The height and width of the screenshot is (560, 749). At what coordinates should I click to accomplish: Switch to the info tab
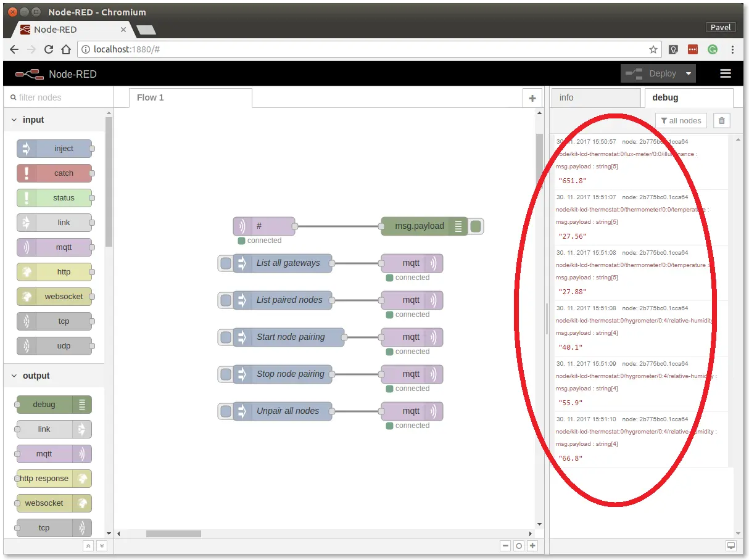click(596, 97)
